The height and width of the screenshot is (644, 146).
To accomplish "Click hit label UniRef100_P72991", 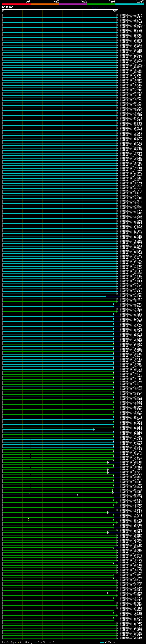I will pyautogui.click(x=131, y=339).
